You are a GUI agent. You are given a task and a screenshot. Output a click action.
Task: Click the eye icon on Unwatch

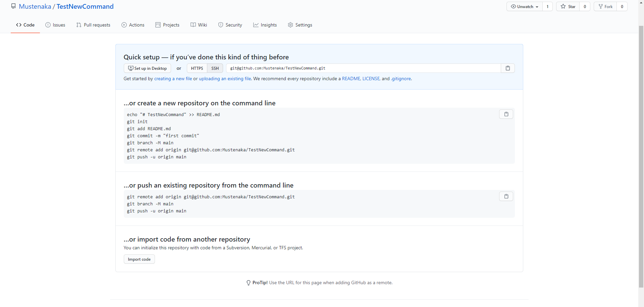tap(513, 6)
